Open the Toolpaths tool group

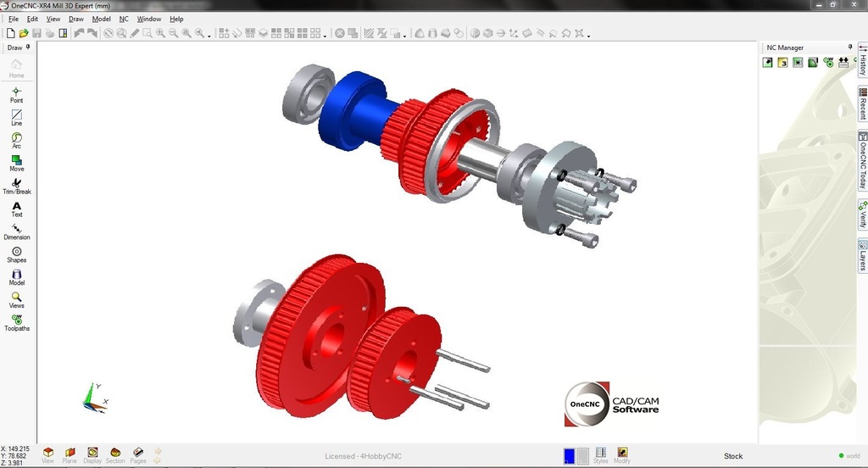coord(16,322)
